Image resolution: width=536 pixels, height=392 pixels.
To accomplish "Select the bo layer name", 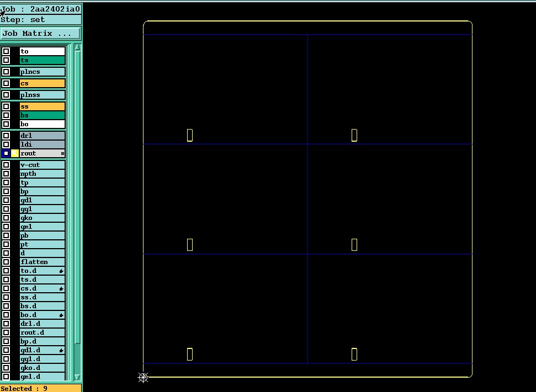I will (43, 124).
